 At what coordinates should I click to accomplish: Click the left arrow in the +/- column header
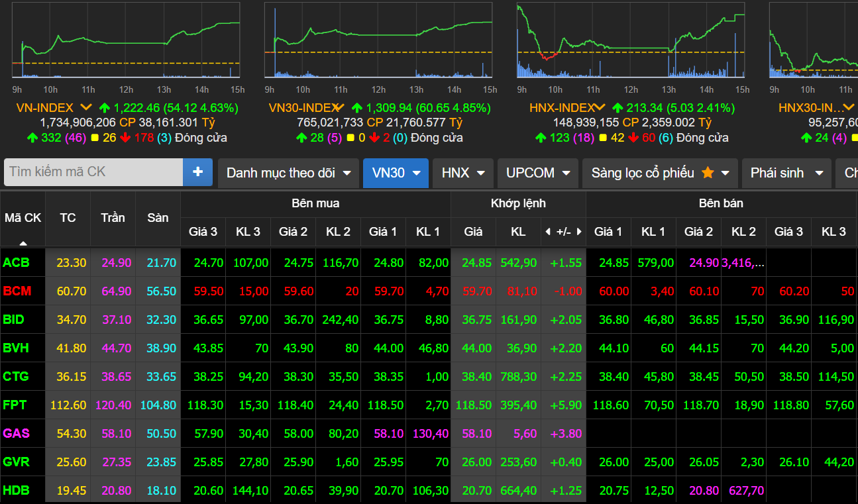547,232
